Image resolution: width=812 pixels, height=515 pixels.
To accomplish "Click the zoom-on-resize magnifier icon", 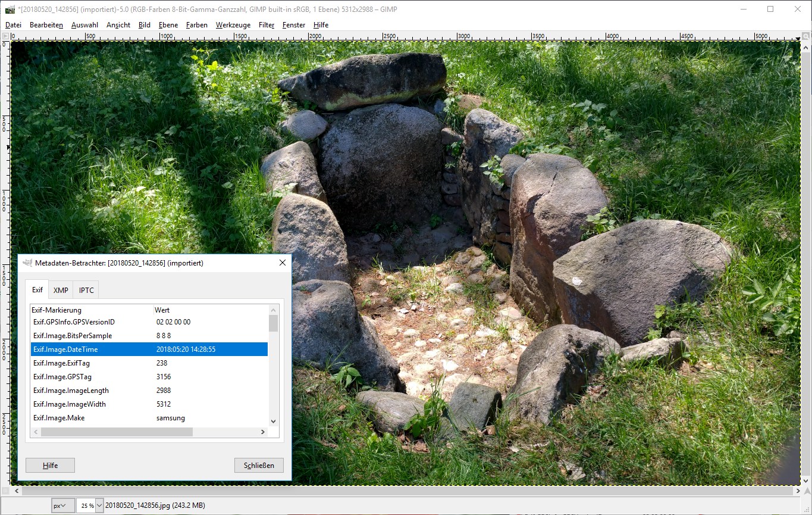I will pos(805,37).
